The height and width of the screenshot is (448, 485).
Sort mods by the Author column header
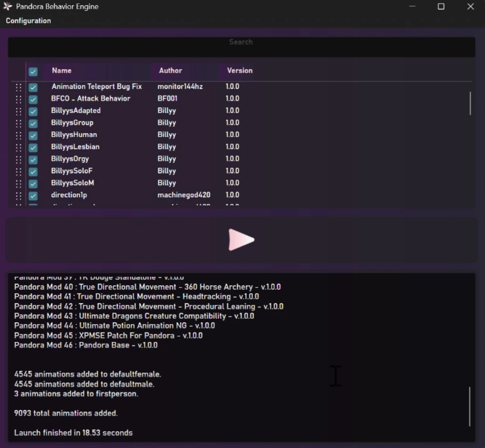click(171, 70)
